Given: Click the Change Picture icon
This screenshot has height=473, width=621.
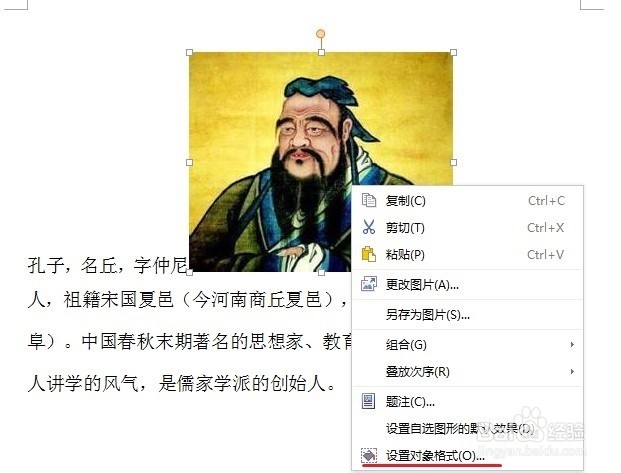Looking at the screenshot, I should click(x=369, y=284).
